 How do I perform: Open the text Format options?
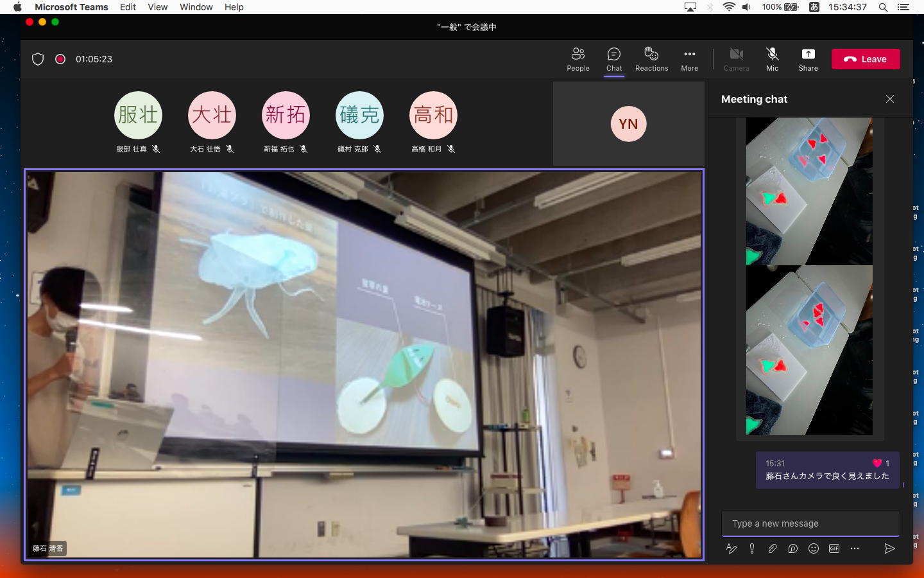(x=731, y=548)
